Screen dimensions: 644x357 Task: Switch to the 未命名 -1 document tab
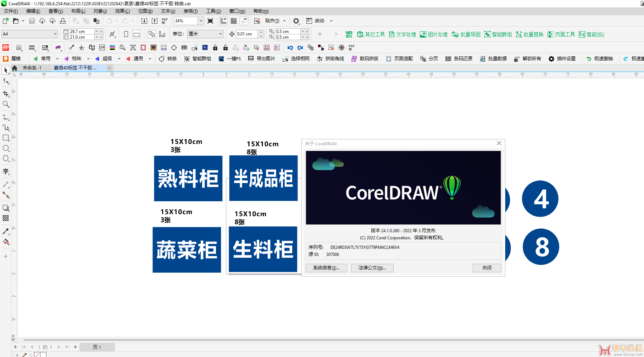coord(32,68)
